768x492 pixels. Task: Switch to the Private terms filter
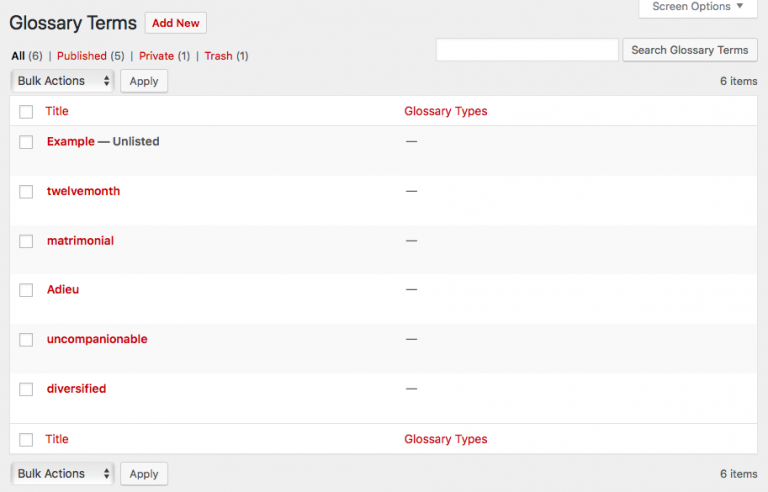click(x=156, y=56)
